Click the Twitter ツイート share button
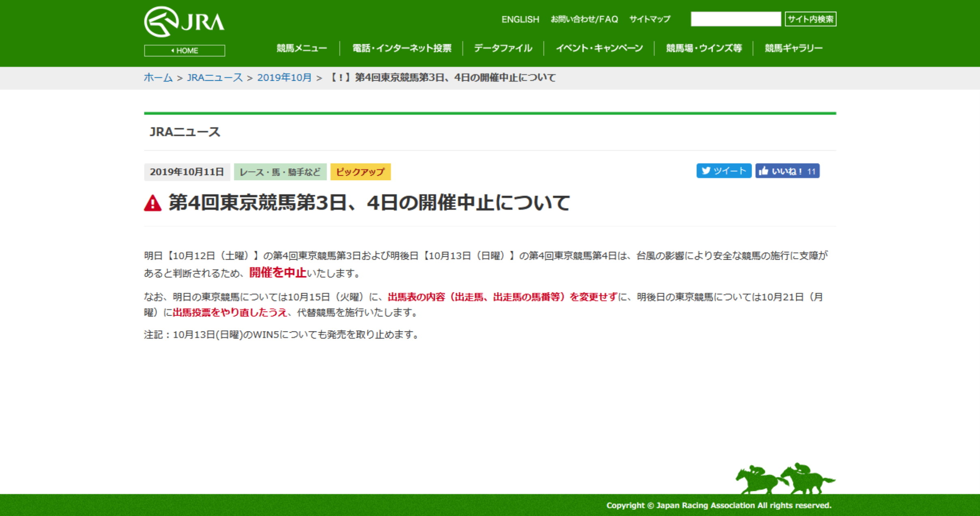The height and width of the screenshot is (516, 980). [724, 171]
